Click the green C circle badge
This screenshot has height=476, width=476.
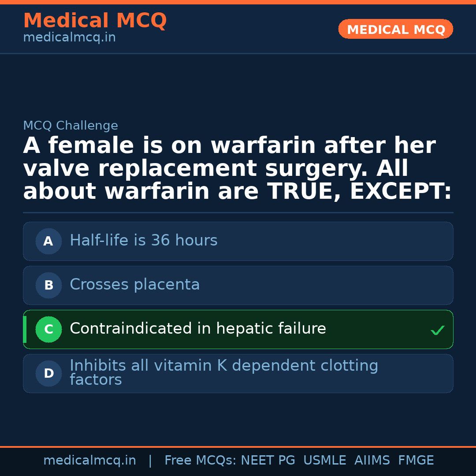point(48,330)
